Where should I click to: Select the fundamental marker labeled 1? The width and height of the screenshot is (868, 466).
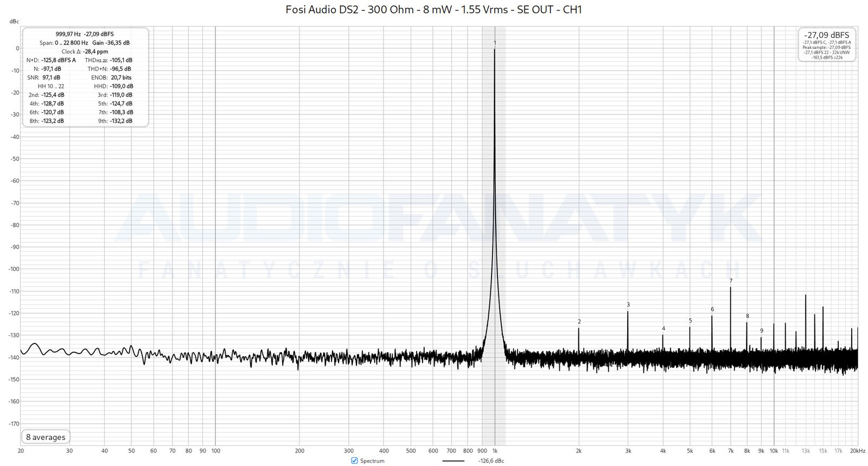[495, 43]
